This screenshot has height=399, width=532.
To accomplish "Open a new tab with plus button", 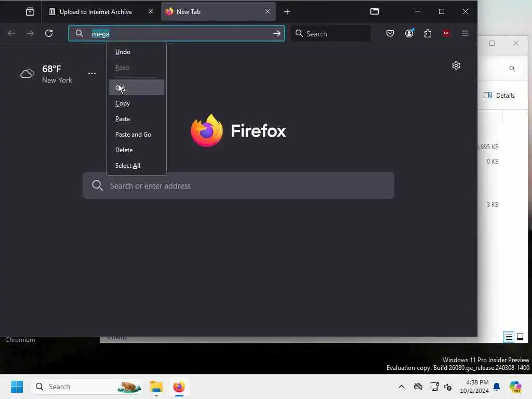I will pyautogui.click(x=287, y=12).
